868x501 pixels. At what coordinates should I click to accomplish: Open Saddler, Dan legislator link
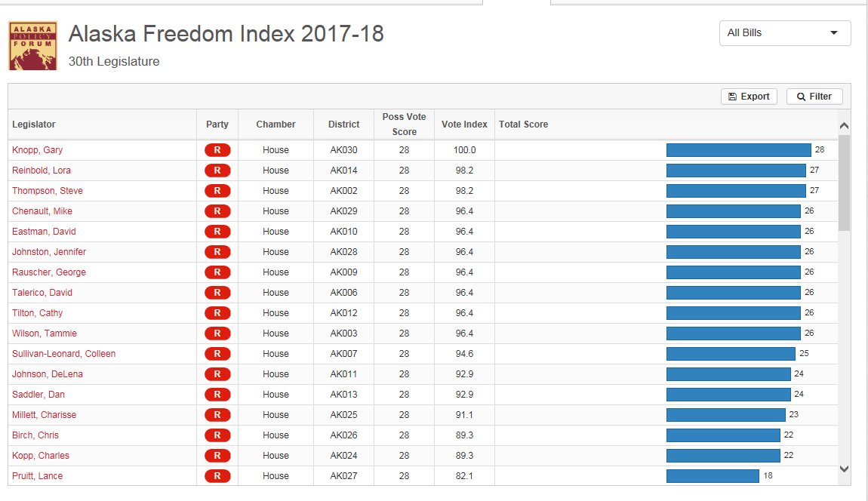pyautogui.click(x=38, y=395)
